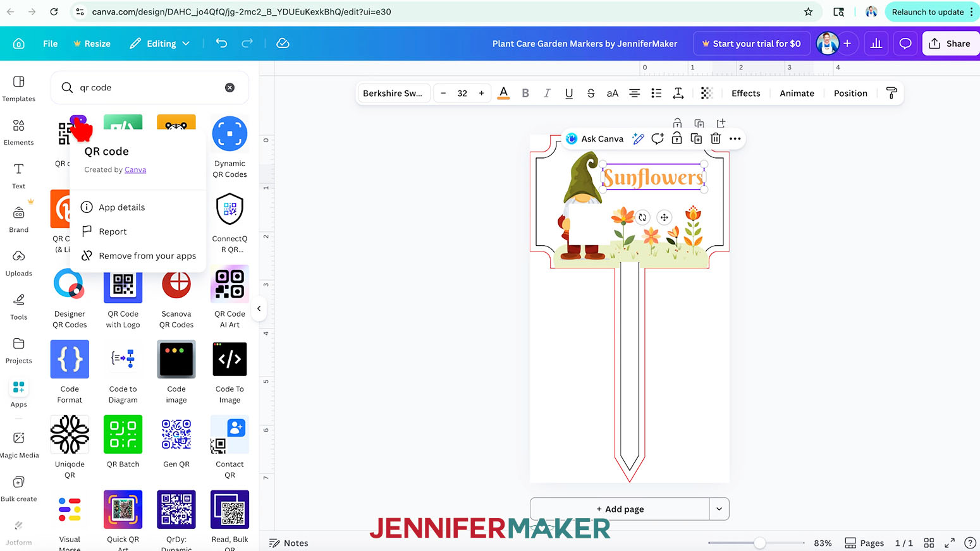Open the Bulk create app
Image resolution: width=980 pixels, height=551 pixels.
click(x=19, y=488)
